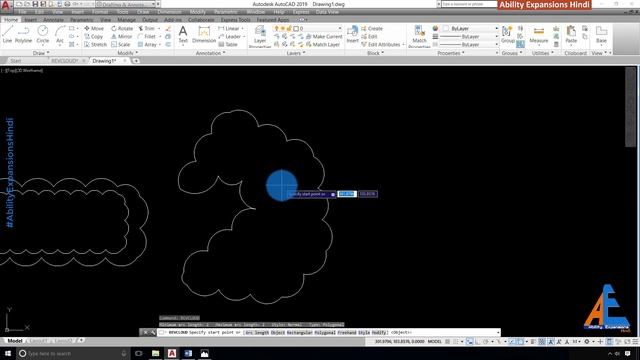
Task: Open File Explorer from taskbar
Action: 155,353
